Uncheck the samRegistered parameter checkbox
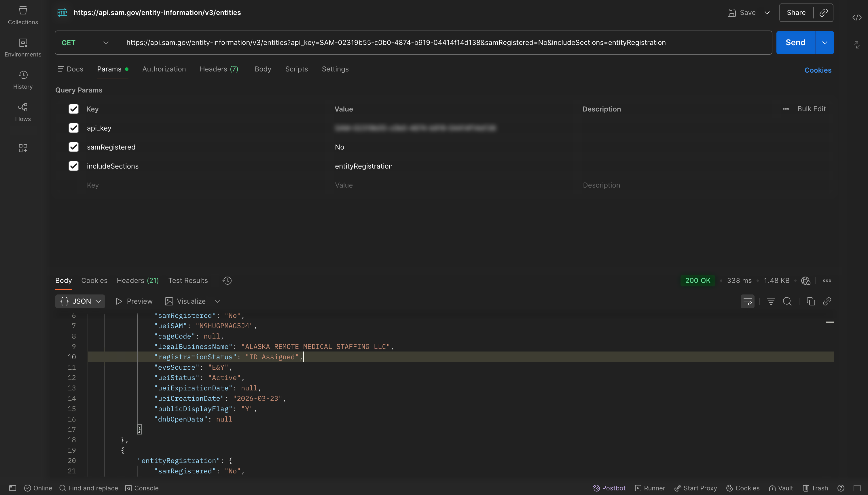The height and width of the screenshot is (495, 868). pos(74,147)
